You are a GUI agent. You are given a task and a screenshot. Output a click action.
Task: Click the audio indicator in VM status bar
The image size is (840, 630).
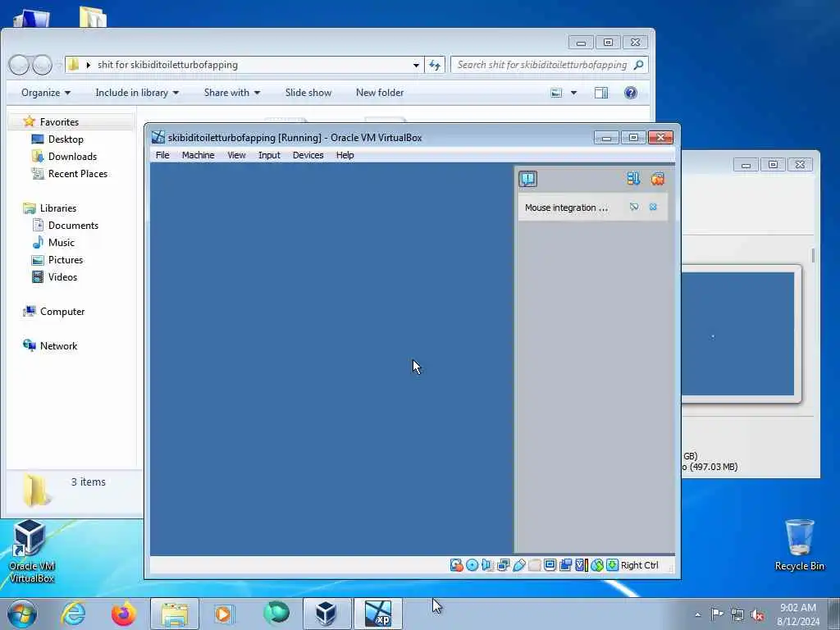487,565
